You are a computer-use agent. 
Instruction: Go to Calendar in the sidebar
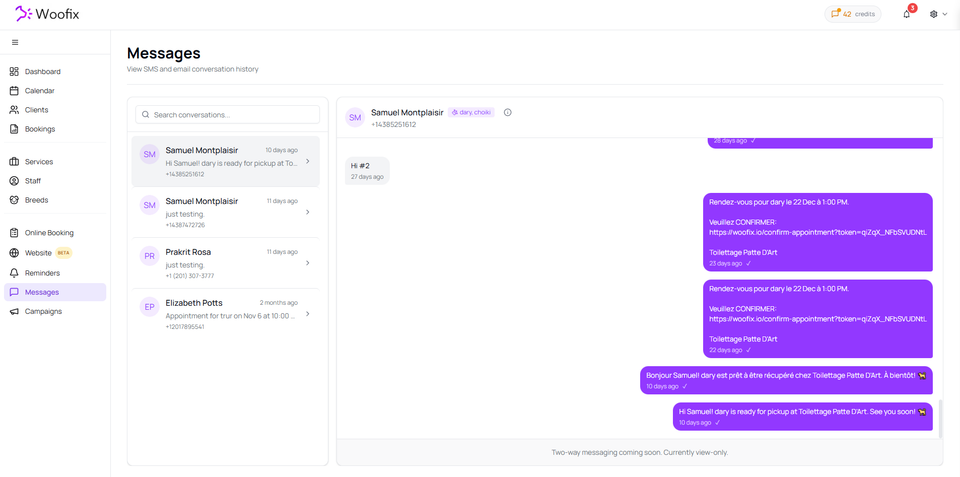coord(39,91)
